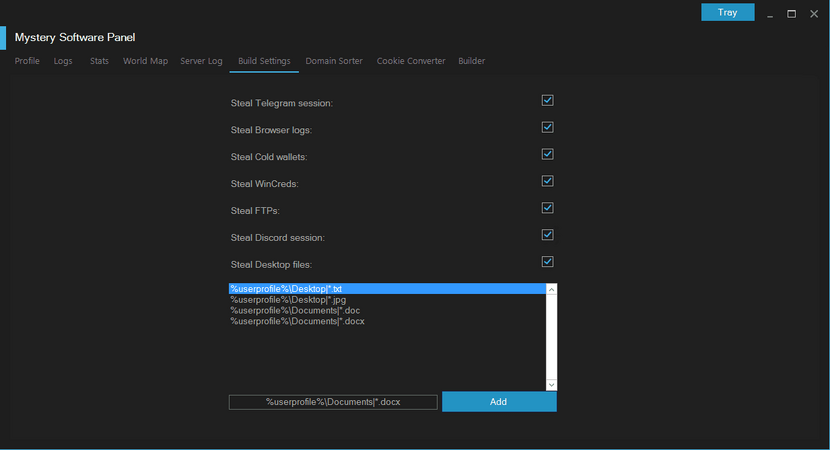Click the Add button
The width and height of the screenshot is (830, 450).
pos(499,402)
